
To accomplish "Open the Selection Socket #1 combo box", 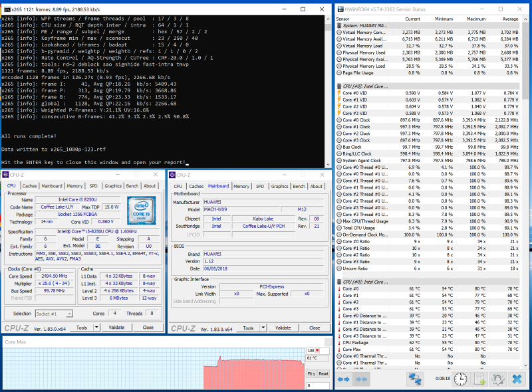I will pos(54,314).
